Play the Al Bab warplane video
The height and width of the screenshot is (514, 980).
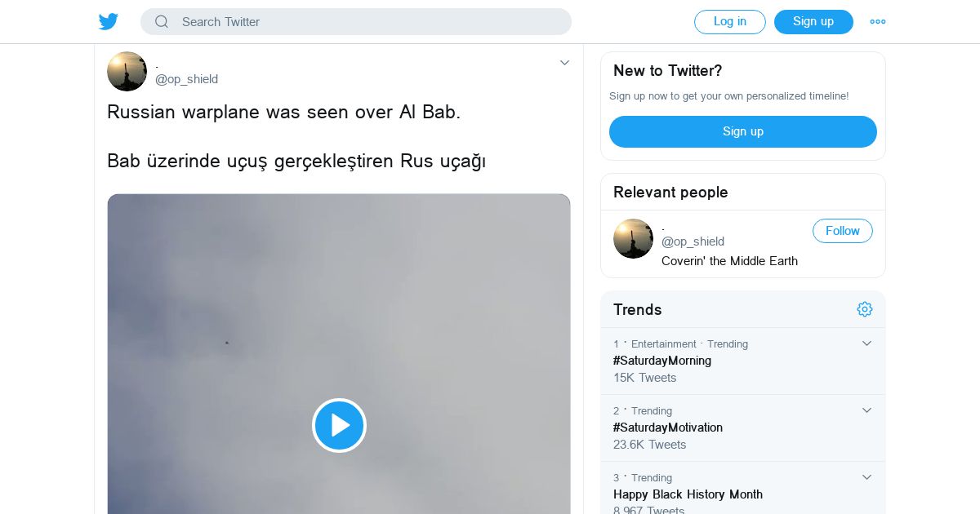point(339,425)
